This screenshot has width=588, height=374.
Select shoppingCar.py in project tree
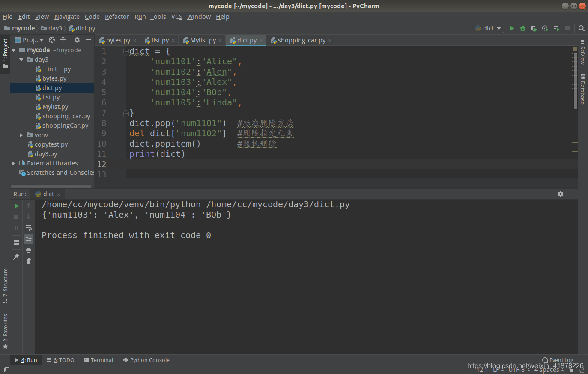(65, 126)
